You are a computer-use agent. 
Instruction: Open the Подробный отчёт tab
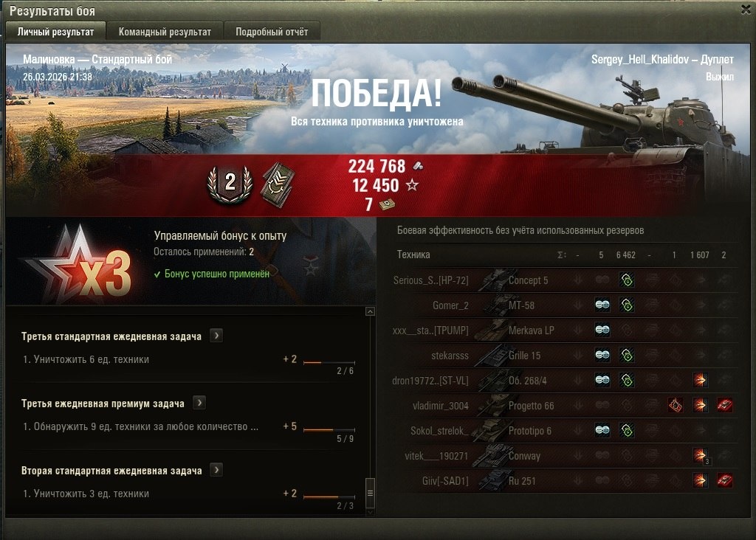(x=272, y=32)
